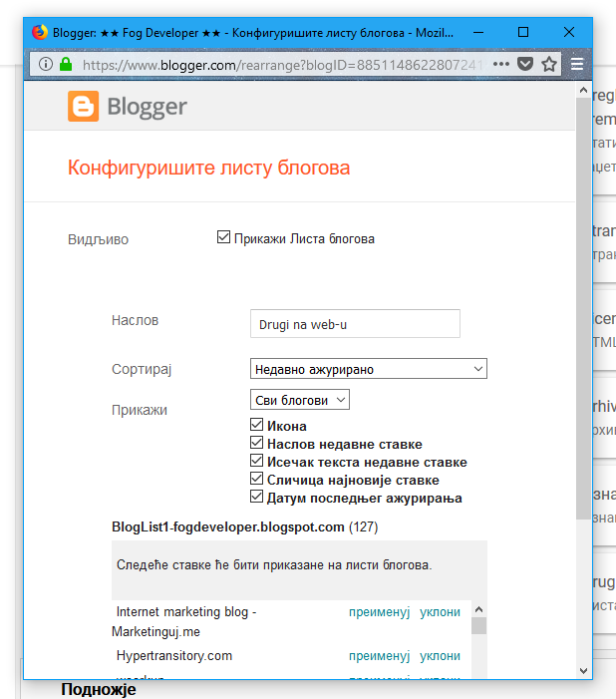
Task: Uncheck the Икона checkbox
Action: [257, 425]
